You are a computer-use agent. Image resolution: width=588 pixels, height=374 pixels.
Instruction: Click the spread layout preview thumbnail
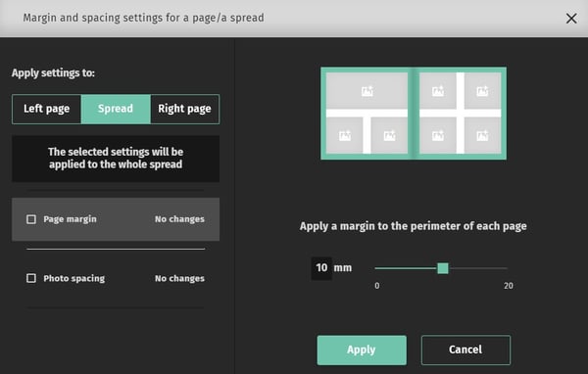point(414,114)
